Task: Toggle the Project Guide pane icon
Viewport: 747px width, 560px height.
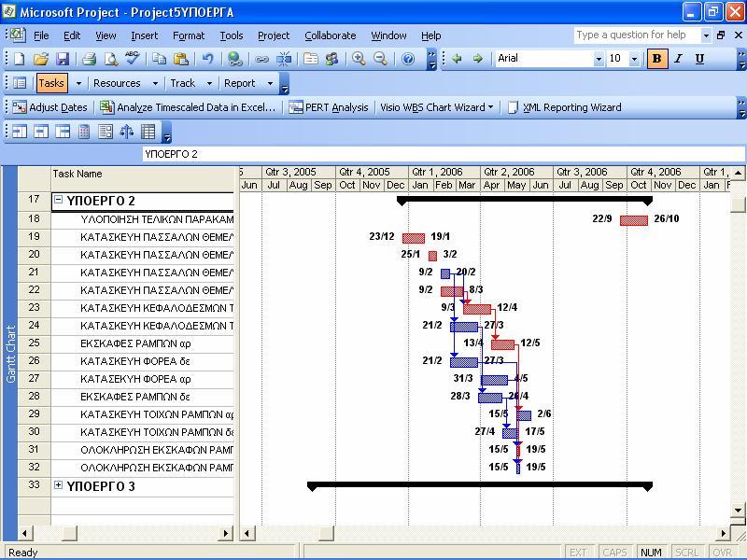Action: pyautogui.click(x=20, y=83)
